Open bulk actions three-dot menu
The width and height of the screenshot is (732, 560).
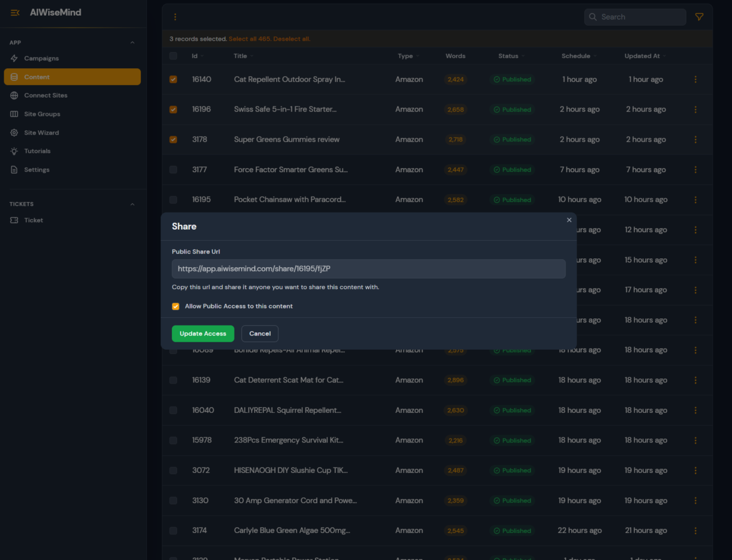175,17
